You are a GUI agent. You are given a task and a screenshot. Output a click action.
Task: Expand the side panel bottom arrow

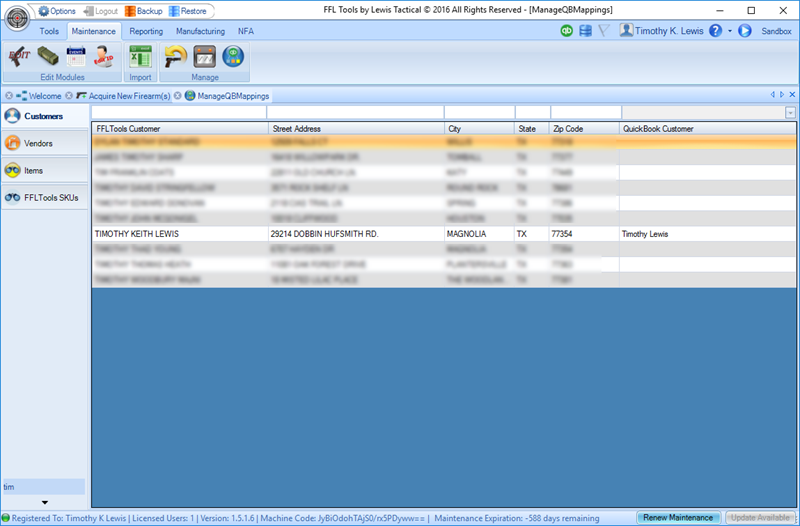point(45,503)
